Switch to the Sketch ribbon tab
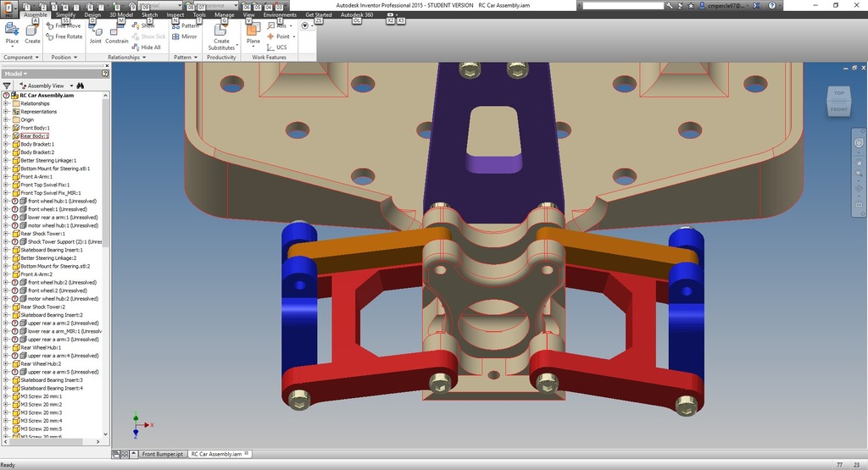Screen dimensions: 868x470 149,14
